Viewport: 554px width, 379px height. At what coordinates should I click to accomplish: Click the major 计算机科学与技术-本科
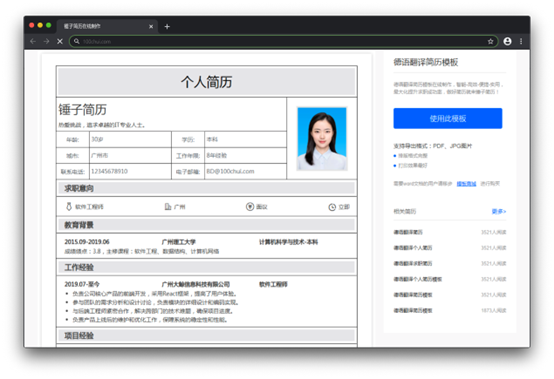point(288,242)
